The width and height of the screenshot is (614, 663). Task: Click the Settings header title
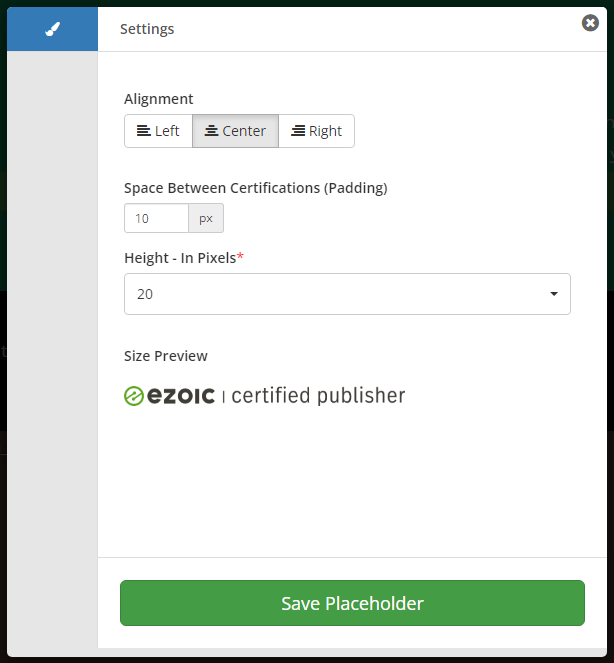(x=147, y=29)
